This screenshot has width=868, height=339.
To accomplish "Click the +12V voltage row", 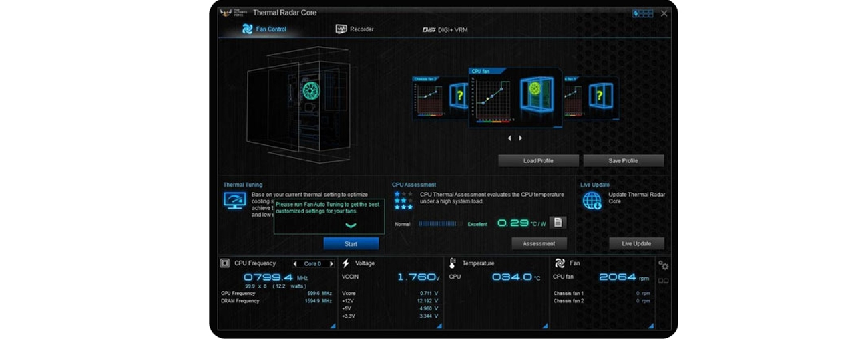I will [x=390, y=301].
